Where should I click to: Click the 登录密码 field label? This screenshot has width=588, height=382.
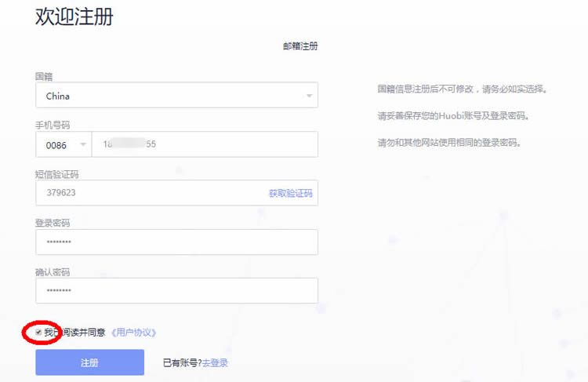pyautogui.click(x=53, y=223)
